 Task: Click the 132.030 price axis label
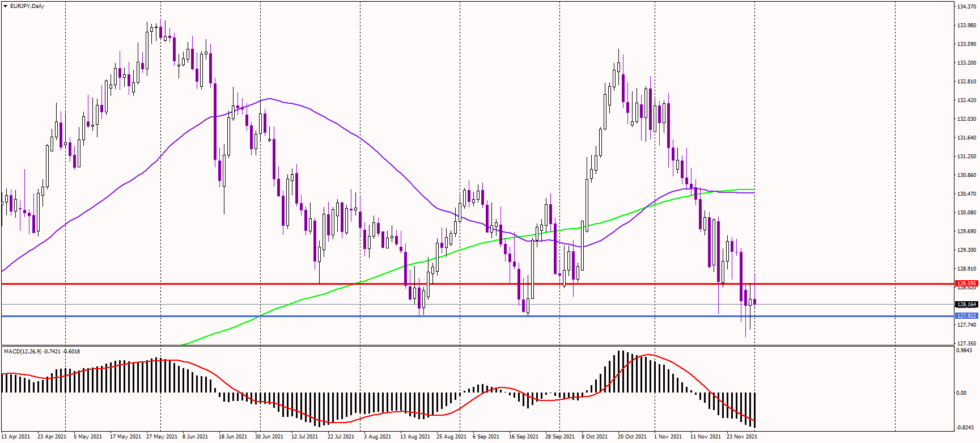pos(966,119)
